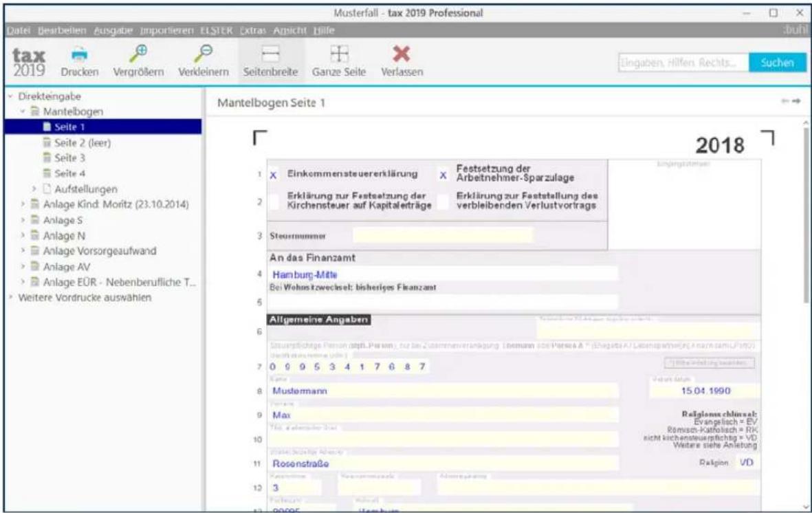This screenshot has width=812, height=513.
Task: Check Kirchensteuer auf Kapitalerträge box
Action: point(274,201)
